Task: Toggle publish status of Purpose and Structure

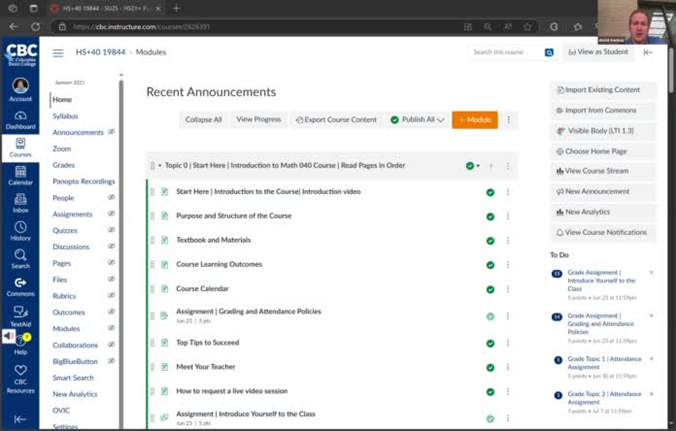Action: click(x=490, y=216)
